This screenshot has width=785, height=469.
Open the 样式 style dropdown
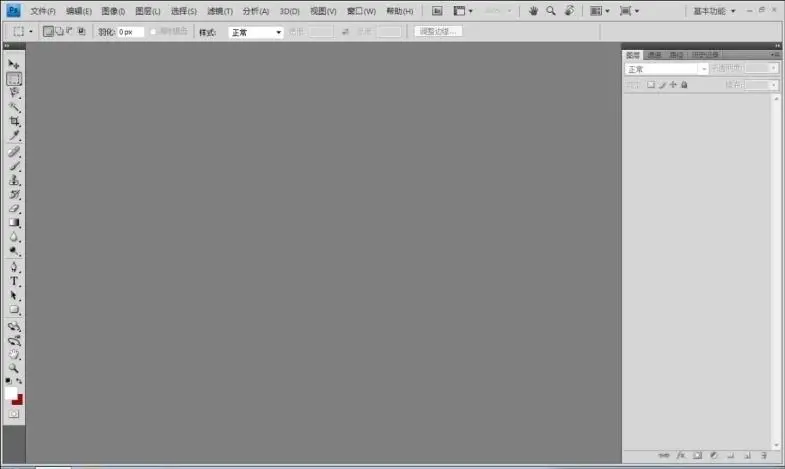pyautogui.click(x=255, y=33)
